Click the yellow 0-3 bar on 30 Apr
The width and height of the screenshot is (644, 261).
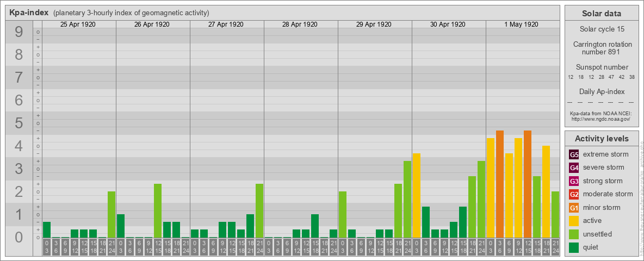tap(417, 195)
